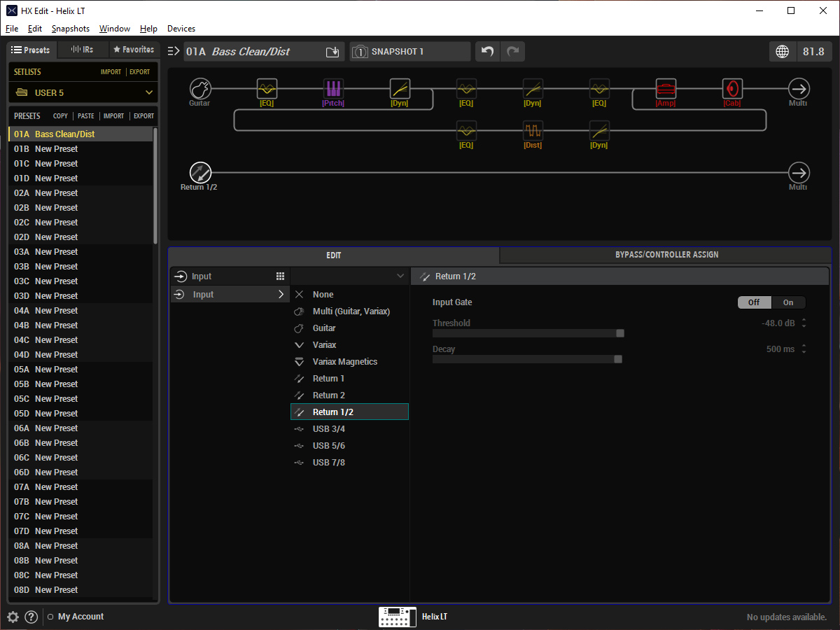The height and width of the screenshot is (630, 840).
Task: Click presets PASTE button
Action: click(x=86, y=116)
